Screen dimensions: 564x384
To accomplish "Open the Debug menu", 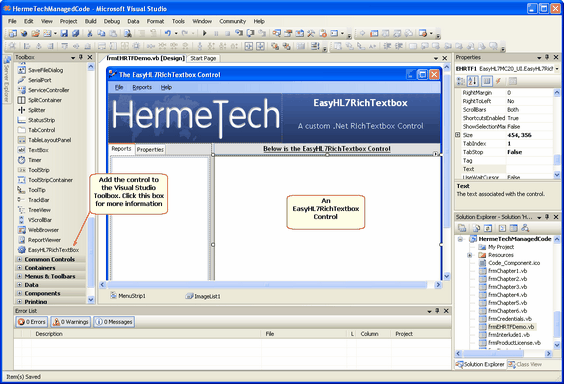I will (x=112, y=21).
